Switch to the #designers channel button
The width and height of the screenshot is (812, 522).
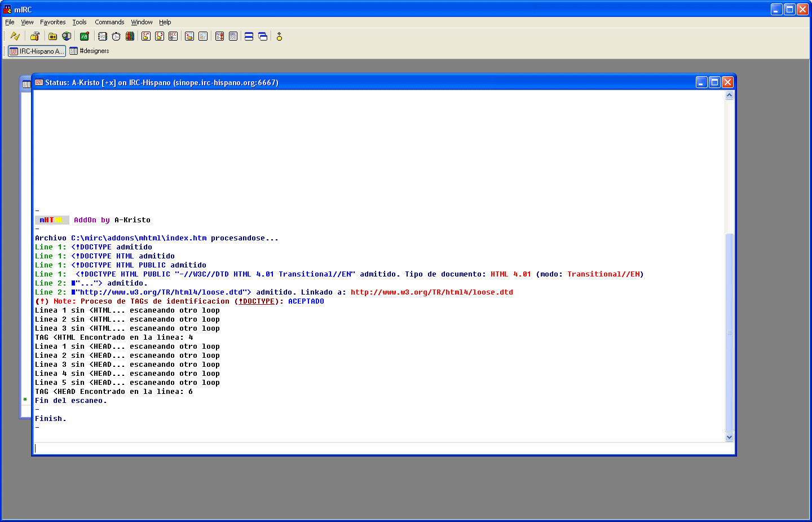click(90, 51)
